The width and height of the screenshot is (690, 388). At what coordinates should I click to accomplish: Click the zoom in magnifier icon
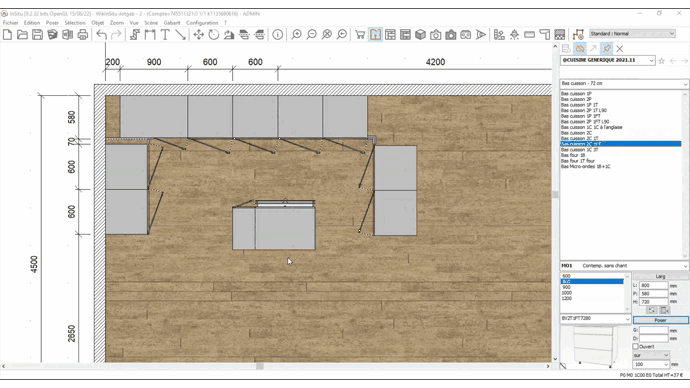click(x=297, y=35)
